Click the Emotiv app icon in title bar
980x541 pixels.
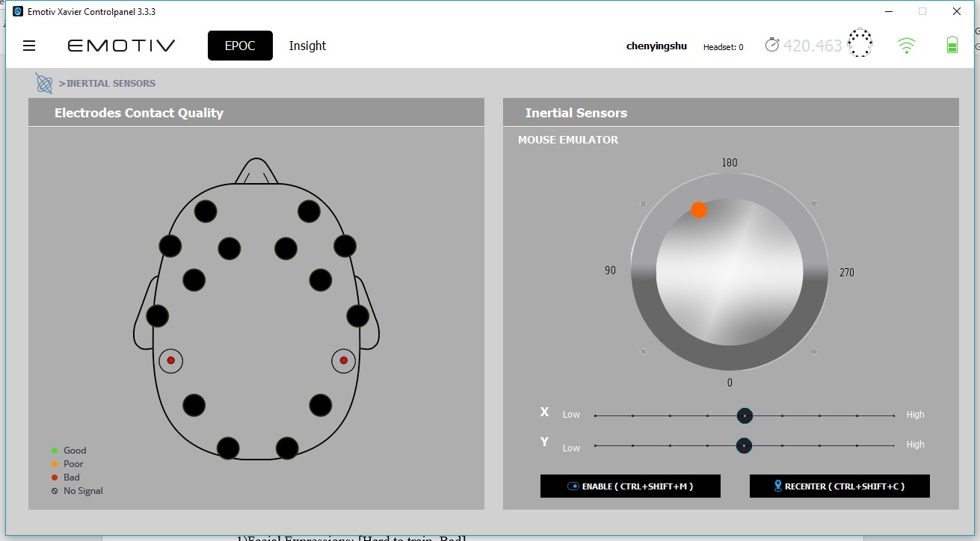tap(18, 11)
